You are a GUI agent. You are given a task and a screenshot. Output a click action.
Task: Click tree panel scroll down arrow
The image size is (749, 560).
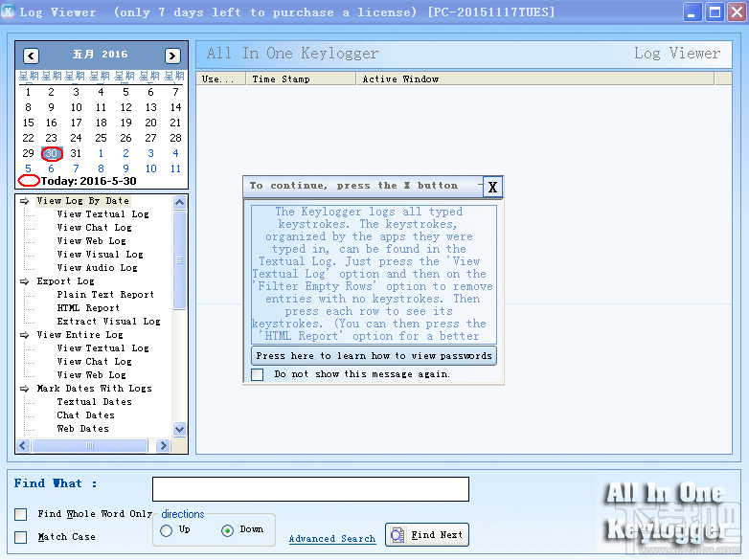coord(180,429)
